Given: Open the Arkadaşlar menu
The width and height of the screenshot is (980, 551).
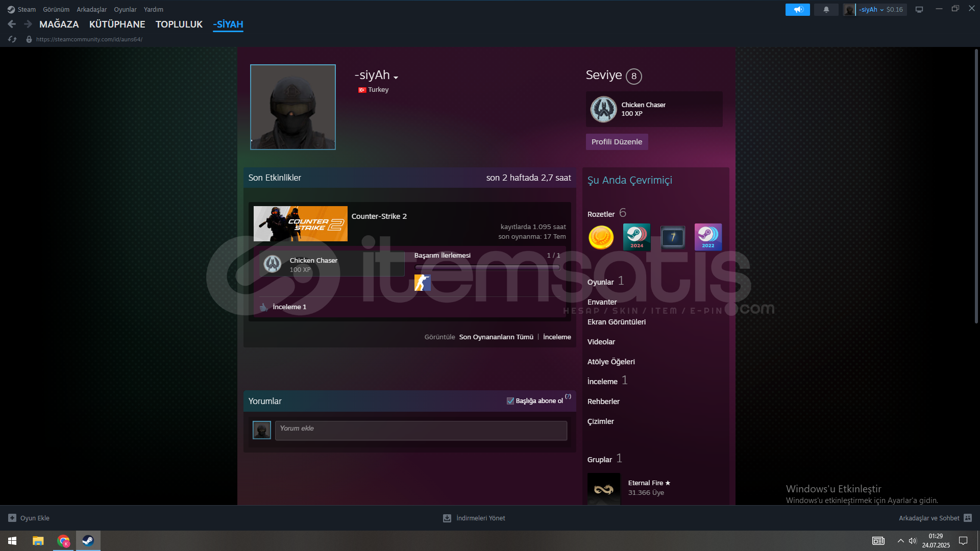Looking at the screenshot, I should [92, 9].
